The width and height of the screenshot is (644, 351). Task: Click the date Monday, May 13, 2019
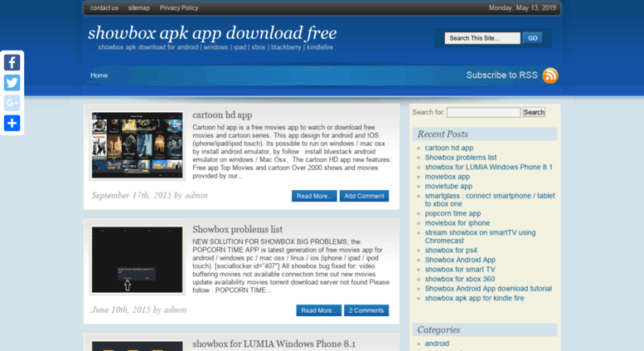pos(522,7)
